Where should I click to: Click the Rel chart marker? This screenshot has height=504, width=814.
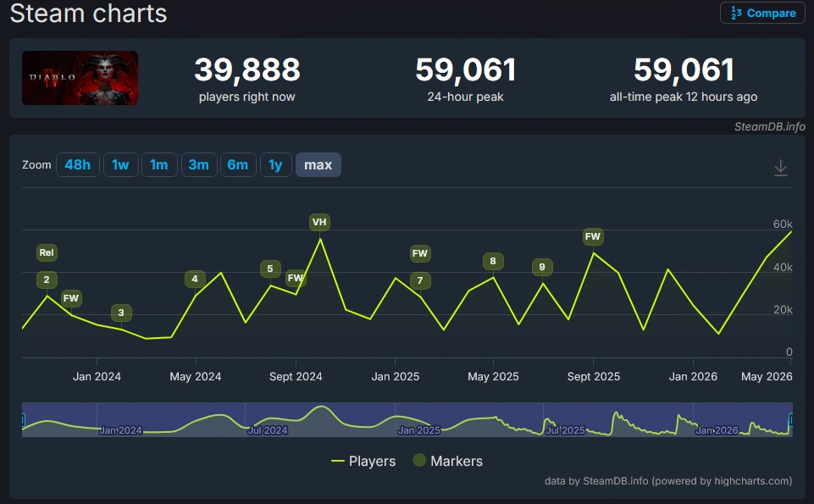coord(47,252)
